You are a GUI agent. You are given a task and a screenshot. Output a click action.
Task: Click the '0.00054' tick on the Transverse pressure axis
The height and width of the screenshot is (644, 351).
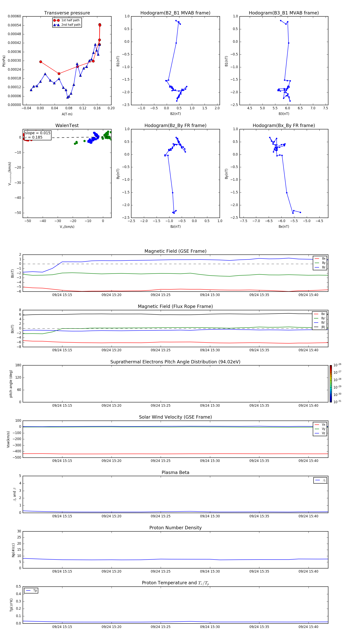pyautogui.click(x=14, y=25)
